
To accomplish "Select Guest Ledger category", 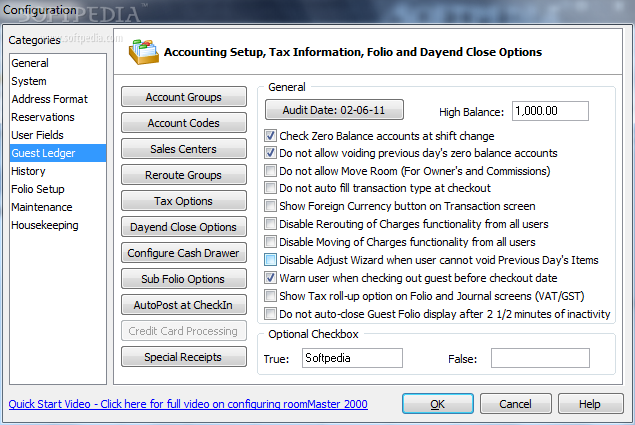I will point(58,153).
